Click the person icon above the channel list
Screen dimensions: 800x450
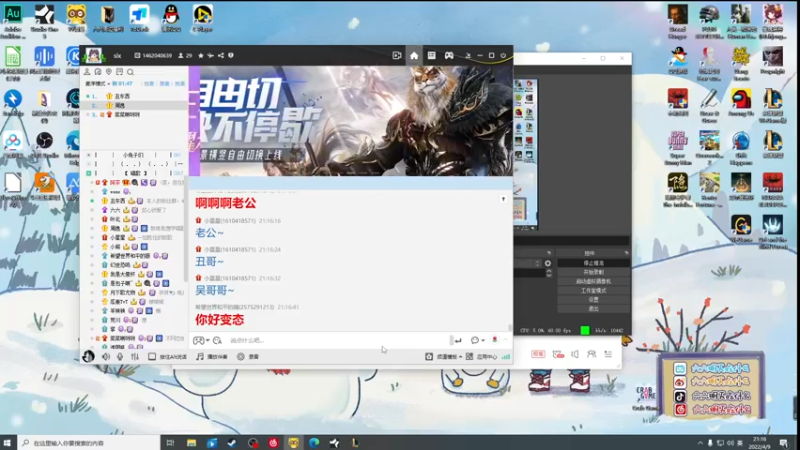[x=87, y=72]
